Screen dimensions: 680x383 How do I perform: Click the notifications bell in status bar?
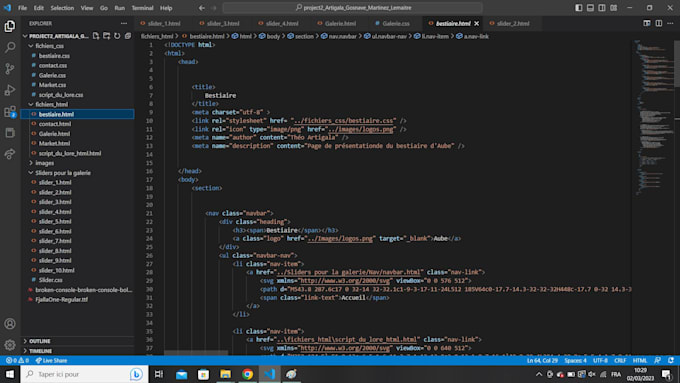(671, 360)
